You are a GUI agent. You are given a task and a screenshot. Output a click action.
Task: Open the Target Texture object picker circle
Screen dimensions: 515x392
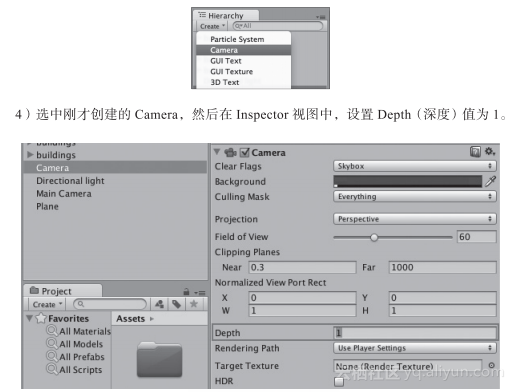tap(491, 365)
